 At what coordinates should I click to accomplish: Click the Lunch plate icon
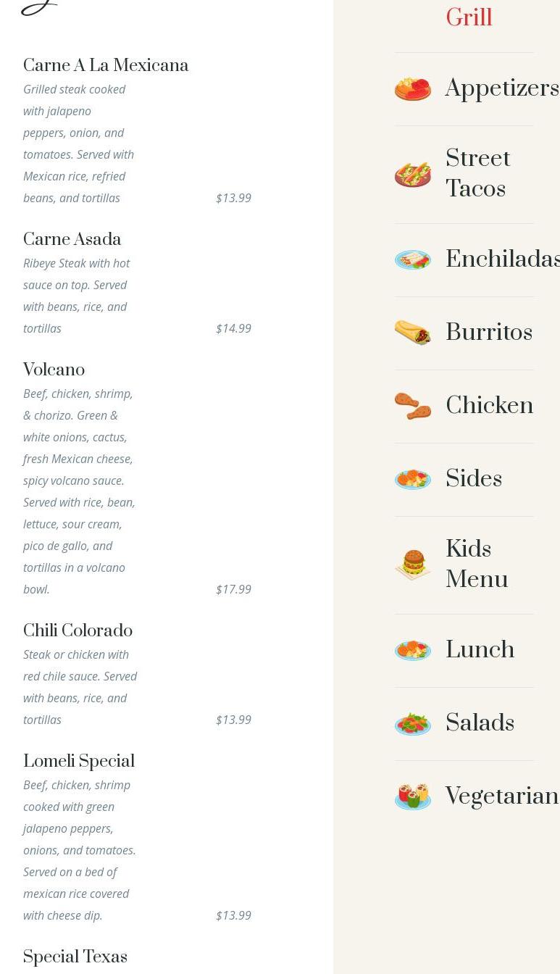pyautogui.click(x=413, y=651)
